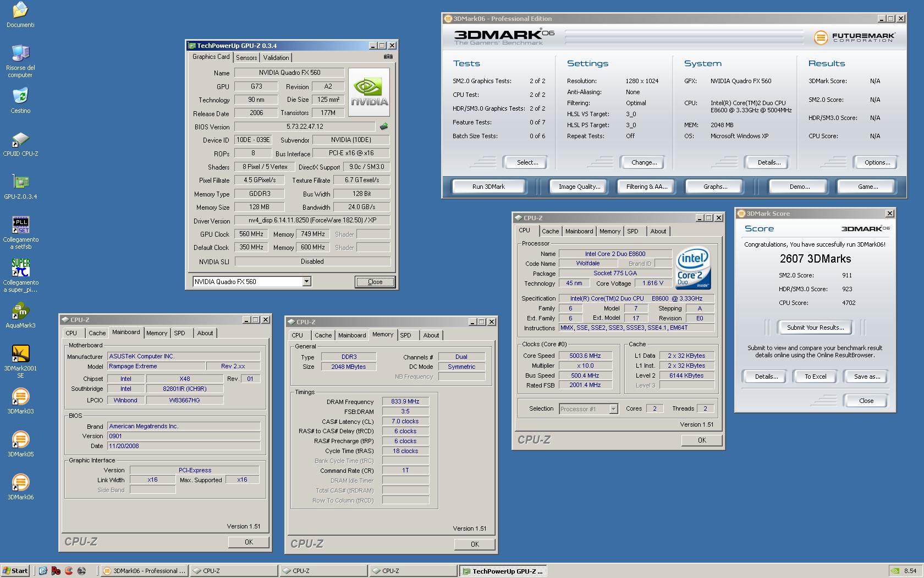
Task: Click the 2607 3DMarks score text
Action: tap(815, 259)
